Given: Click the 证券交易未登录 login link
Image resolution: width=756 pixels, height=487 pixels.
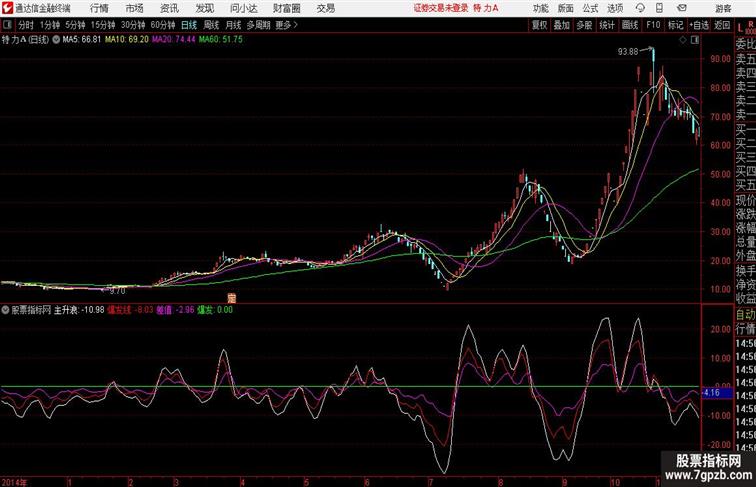Looking at the screenshot, I should [x=441, y=8].
